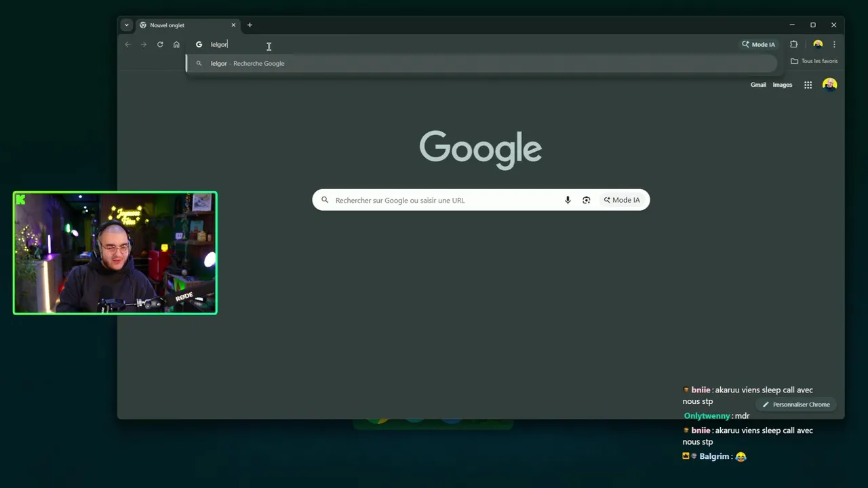
Task: Click the Google logo
Action: (481, 150)
